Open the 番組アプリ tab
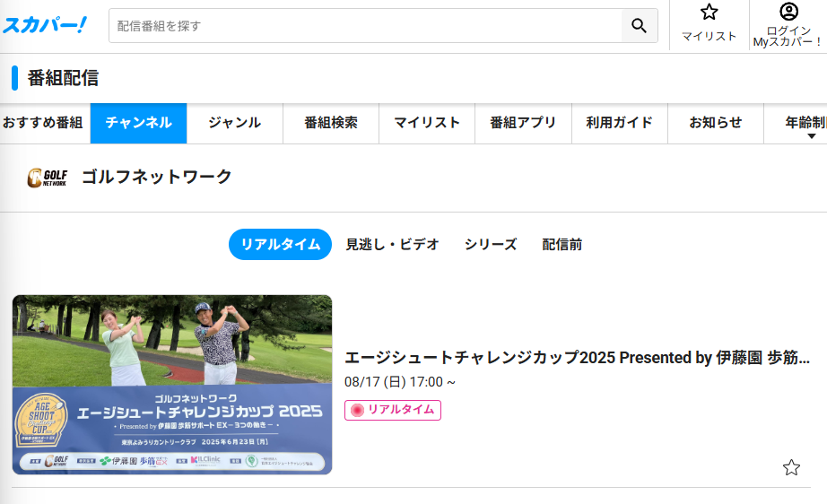Viewport: 827px width, 504px height. tap(523, 123)
